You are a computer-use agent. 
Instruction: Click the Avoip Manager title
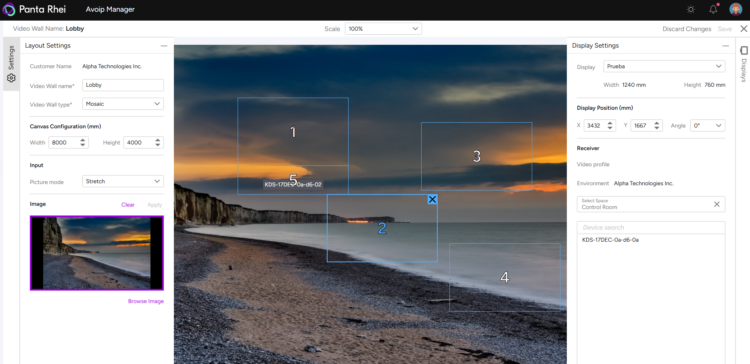(110, 9)
